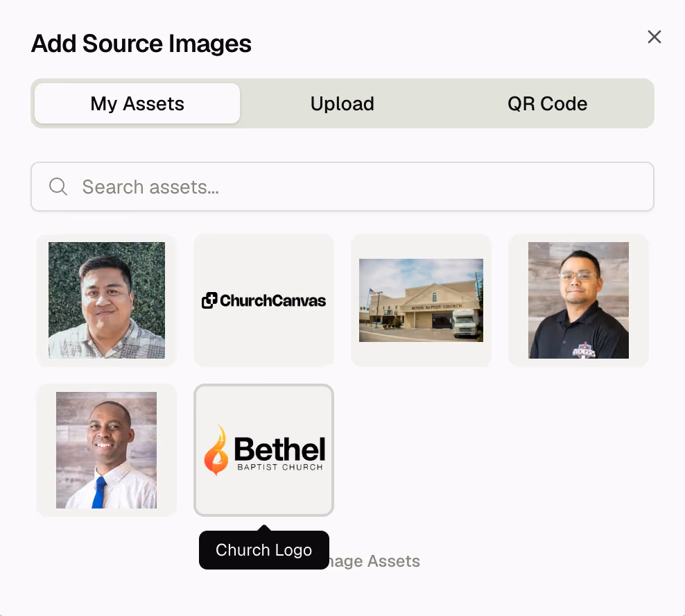Click the orange flame icon in Bethel logo
685x616 pixels.
click(x=216, y=450)
